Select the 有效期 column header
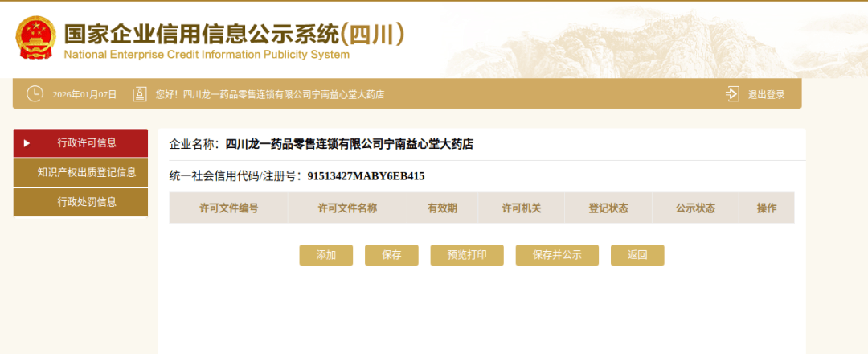Image resolution: width=868 pixels, height=354 pixels. pyautogui.click(x=442, y=208)
